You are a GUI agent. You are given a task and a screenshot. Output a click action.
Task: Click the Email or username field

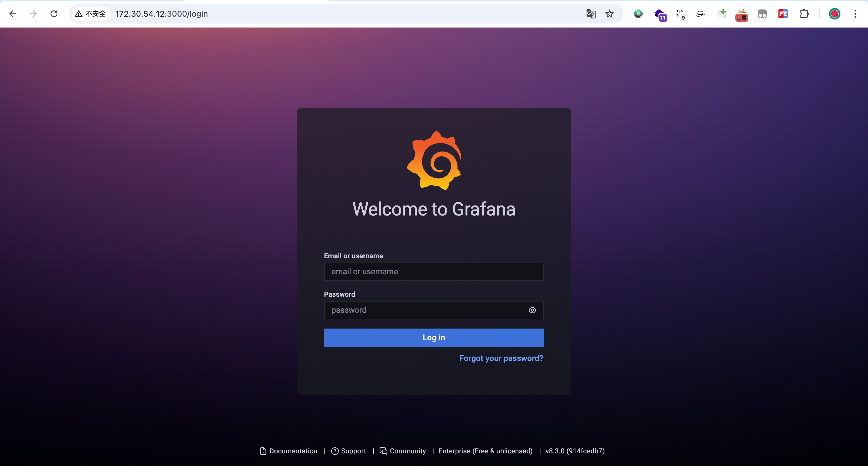click(433, 271)
